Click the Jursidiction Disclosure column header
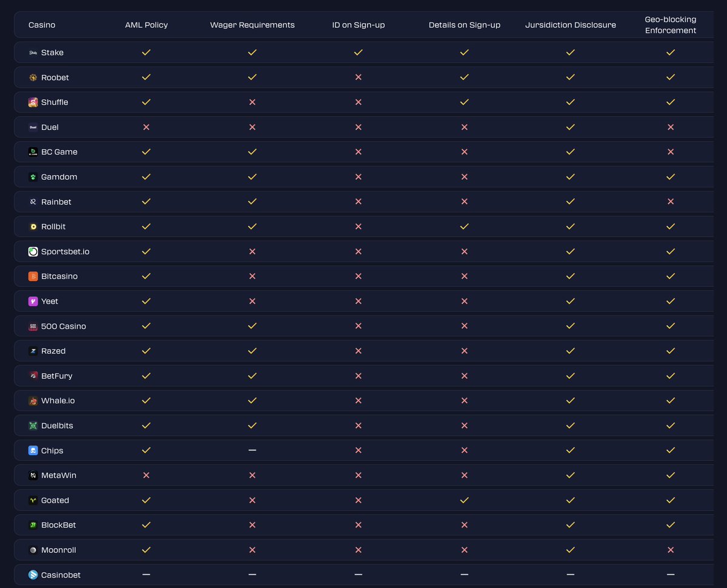Image resolution: width=727 pixels, height=588 pixels. pyautogui.click(x=571, y=25)
